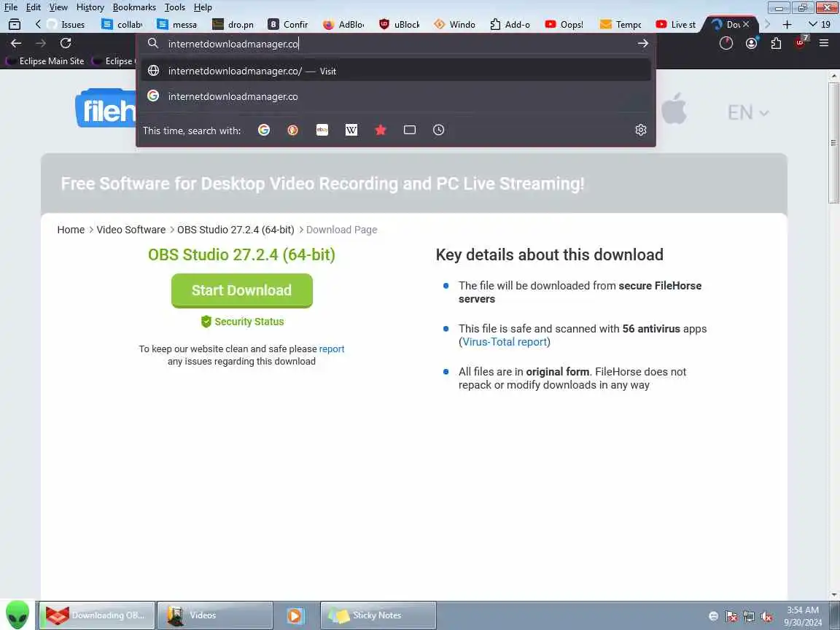
Task: Switch to the messa tab
Action: tap(178, 24)
